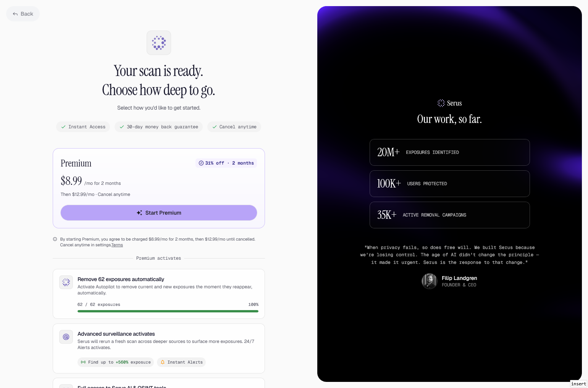Image resolution: width=588 pixels, height=388 pixels.
Task: Start the Premium plan
Action: (159, 213)
